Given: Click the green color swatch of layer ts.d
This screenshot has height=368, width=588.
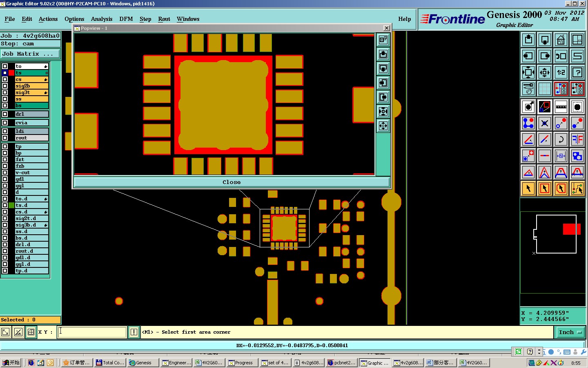Looking at the screenshot, I should [x=11, y=205].
